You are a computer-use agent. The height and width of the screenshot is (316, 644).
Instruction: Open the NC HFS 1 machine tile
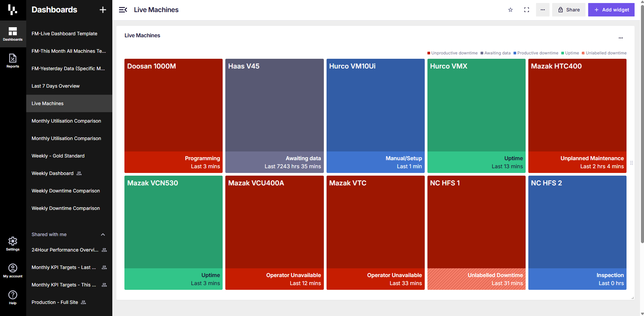click(x=476, y=233)
